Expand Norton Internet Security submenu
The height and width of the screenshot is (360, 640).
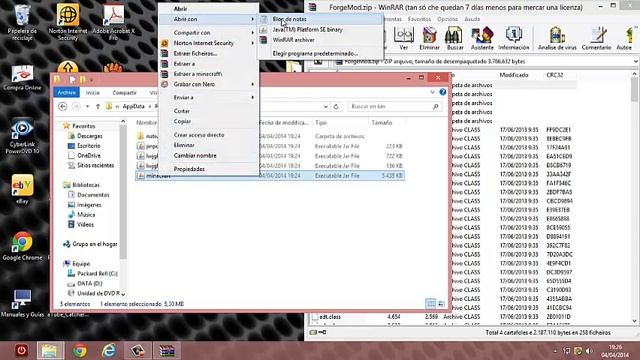pyautogui.click(x=209, y=43)
